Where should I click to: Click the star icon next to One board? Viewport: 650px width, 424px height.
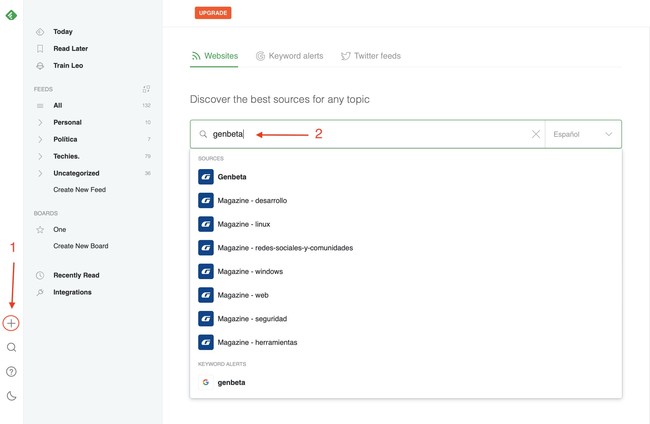point(40,230)
